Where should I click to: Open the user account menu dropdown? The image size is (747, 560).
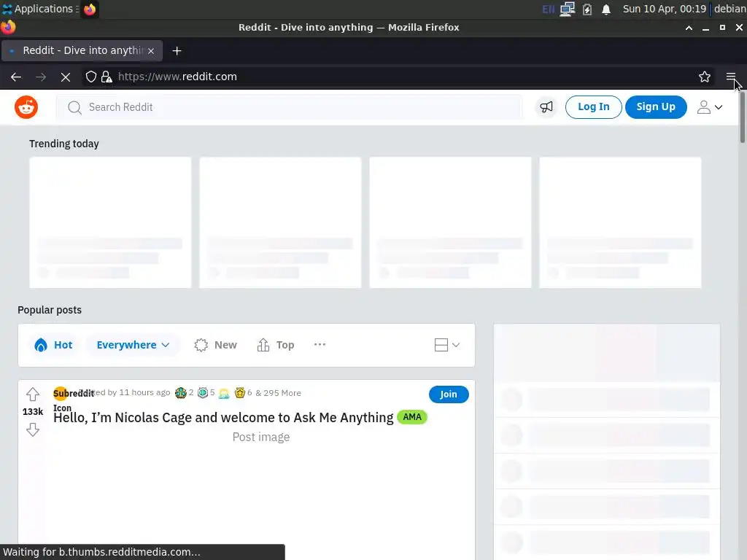click(x=709, y=107)
